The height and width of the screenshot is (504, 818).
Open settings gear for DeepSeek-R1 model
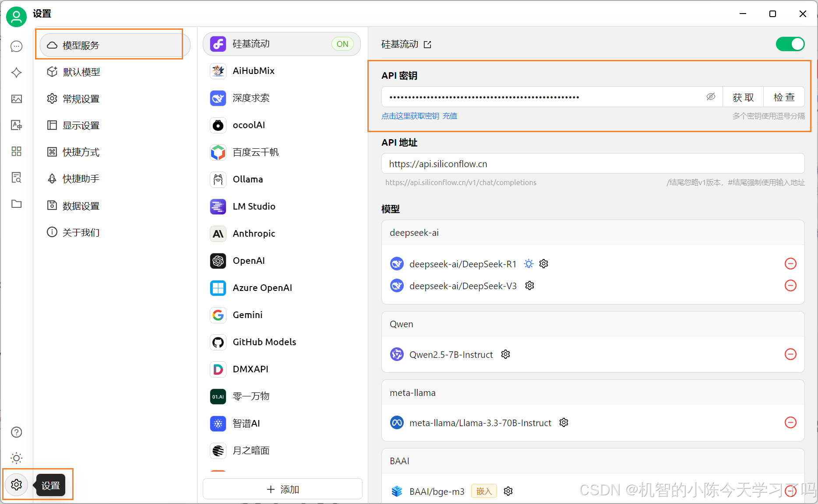click(x=544, y=264)
